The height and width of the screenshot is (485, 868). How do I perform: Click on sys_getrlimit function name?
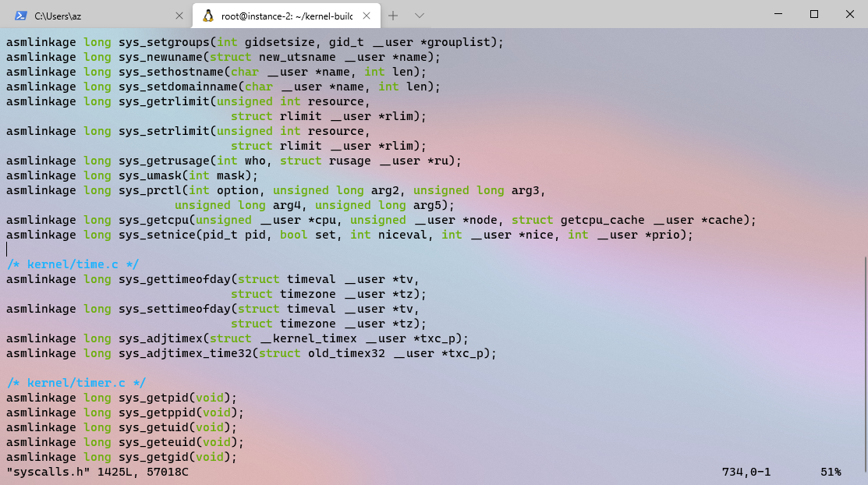coord(164,102)
